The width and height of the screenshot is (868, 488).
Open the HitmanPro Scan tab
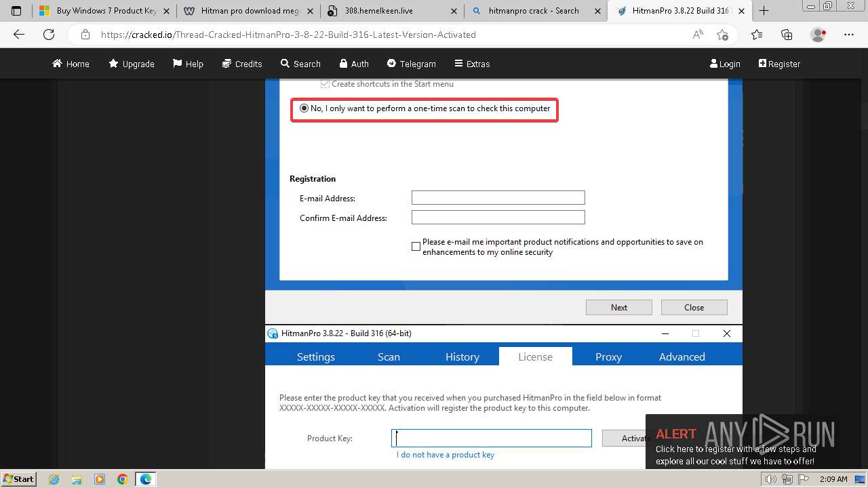pos(389,357)
